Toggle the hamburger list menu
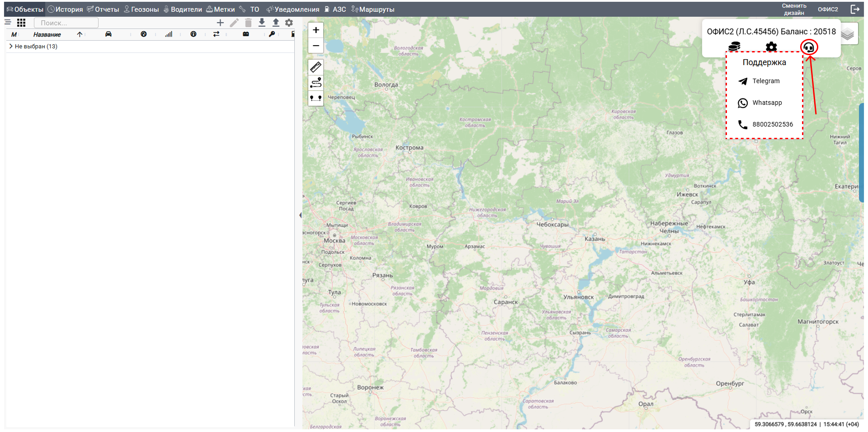 pos(8,22)
